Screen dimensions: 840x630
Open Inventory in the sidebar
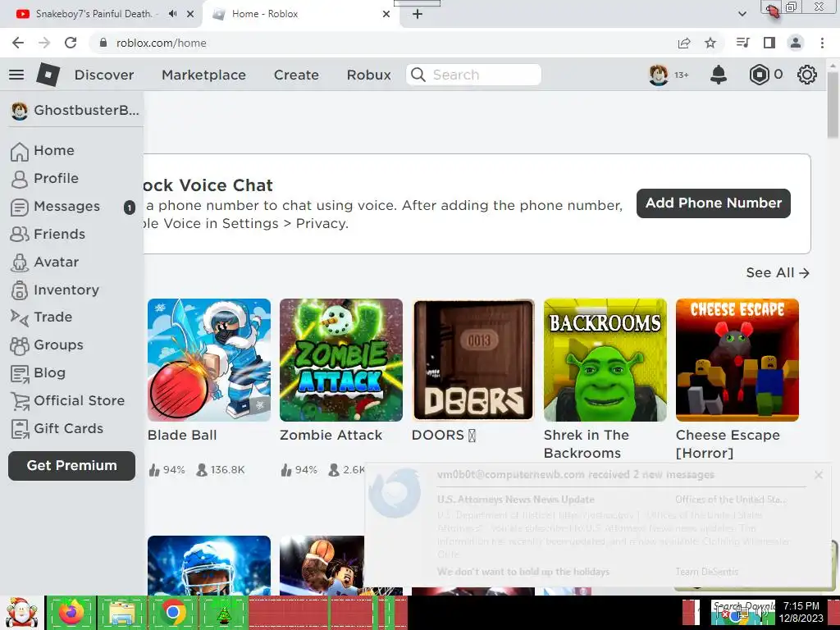[x=55, y=290]
